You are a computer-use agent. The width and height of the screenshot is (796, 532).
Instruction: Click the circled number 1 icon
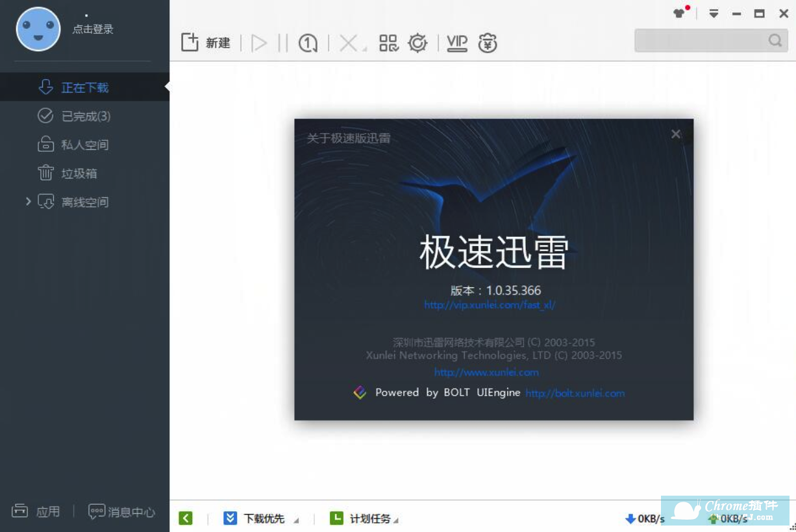click(308, 43)
